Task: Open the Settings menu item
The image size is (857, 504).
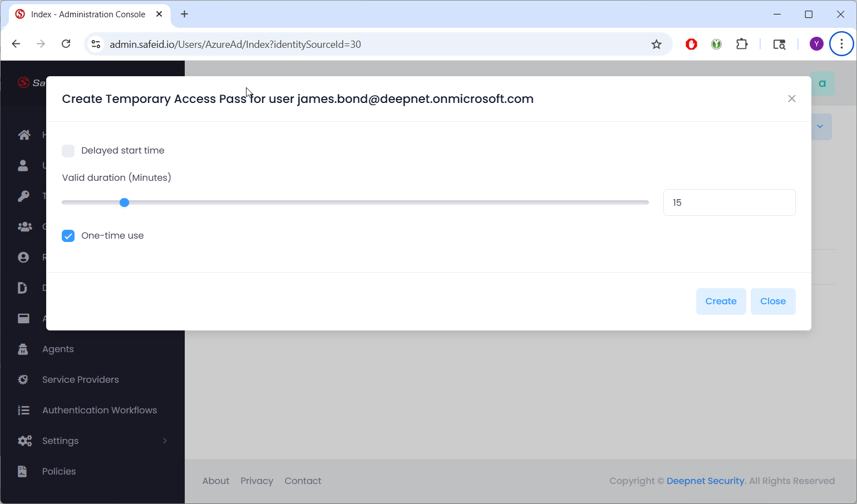Action: tap(60, 441)
